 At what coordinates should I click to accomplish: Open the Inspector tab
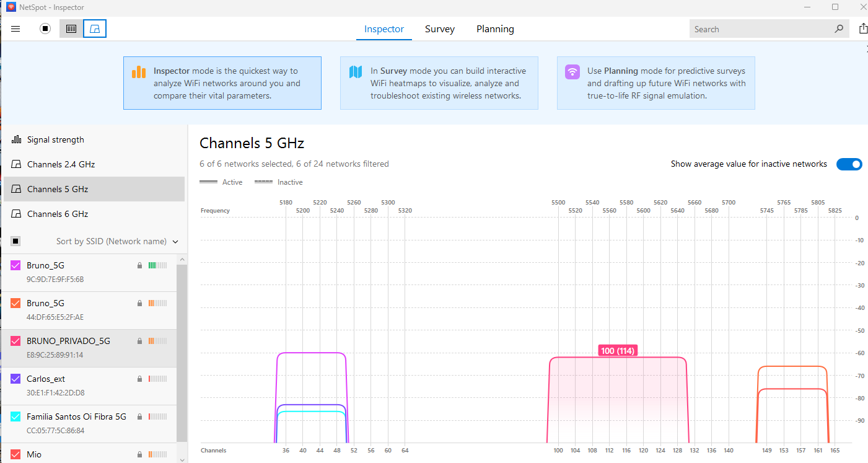[x=384, y=29]
